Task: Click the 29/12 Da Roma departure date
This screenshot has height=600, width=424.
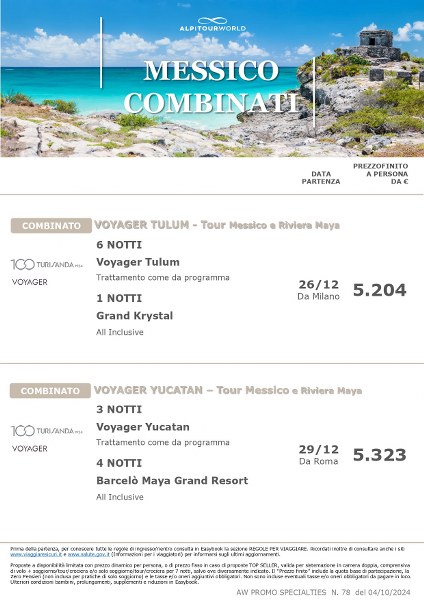Action: [x=318, y=455]
